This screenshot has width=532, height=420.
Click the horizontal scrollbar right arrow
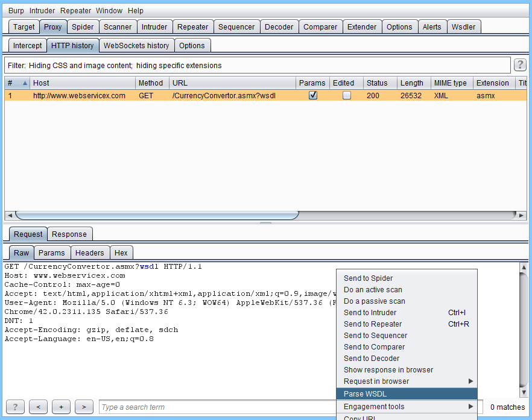tap(522, 215)
